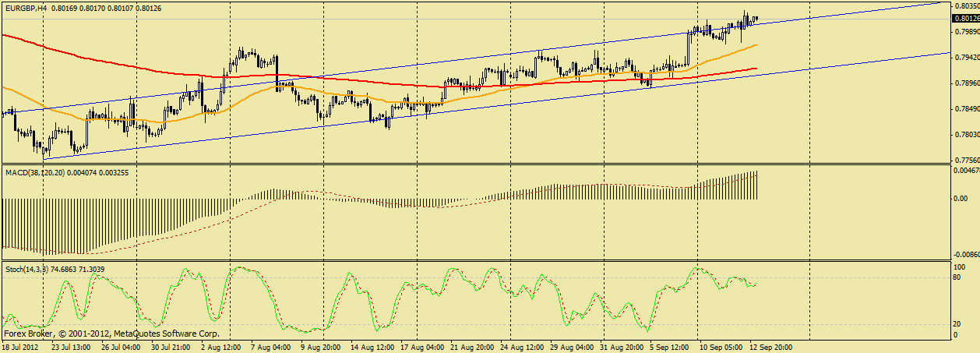Click the 21 Aug 20:00 time label
This screenshot has height=353, width=980.
(x=471, y=347)
